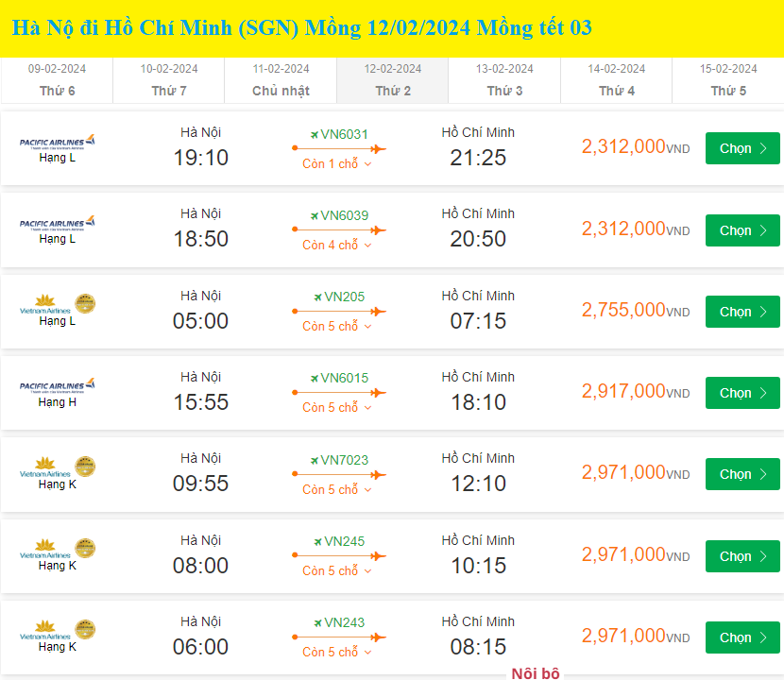Click 'Chọn' for the 19:10 VN6031 flight
This screenshot has height=680, width=784.
(742, 148)
